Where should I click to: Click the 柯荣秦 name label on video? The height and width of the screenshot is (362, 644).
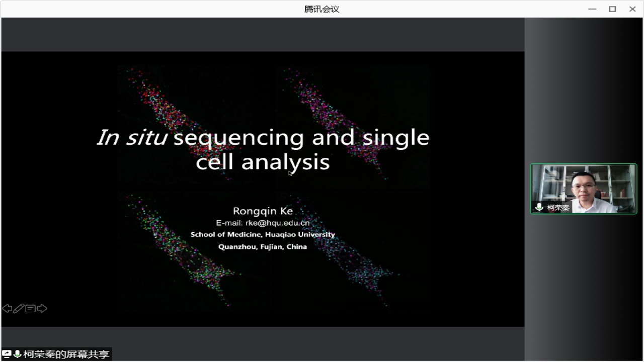click(x=558, y=208)
